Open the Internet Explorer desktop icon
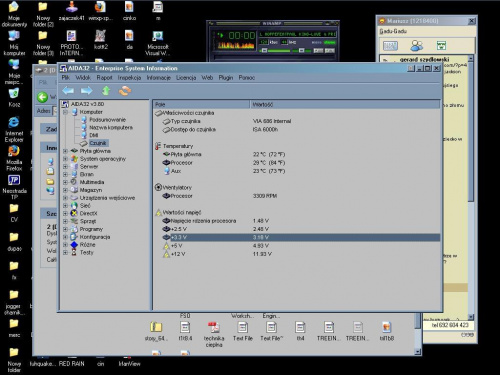The height and width of the screenshot is (375, 500). coord(14,129)
